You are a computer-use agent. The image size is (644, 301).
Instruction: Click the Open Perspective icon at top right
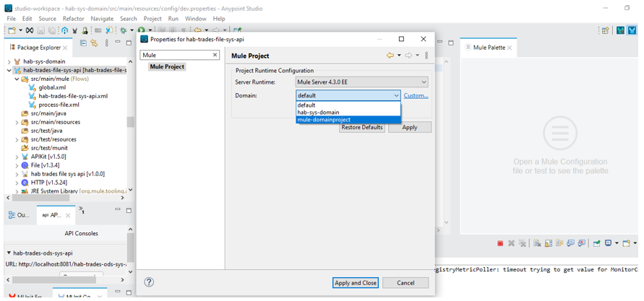605,30
